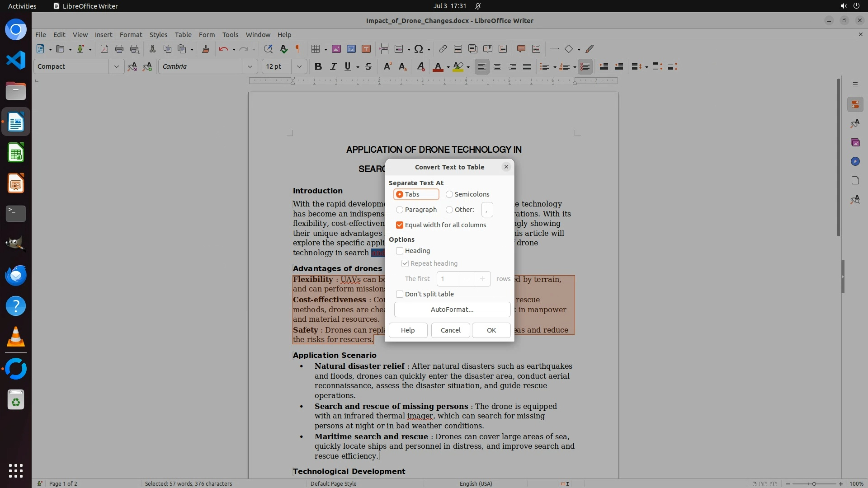
Task: Click the Insert Special Character omega icon
Action: click(x=419, y=49)
